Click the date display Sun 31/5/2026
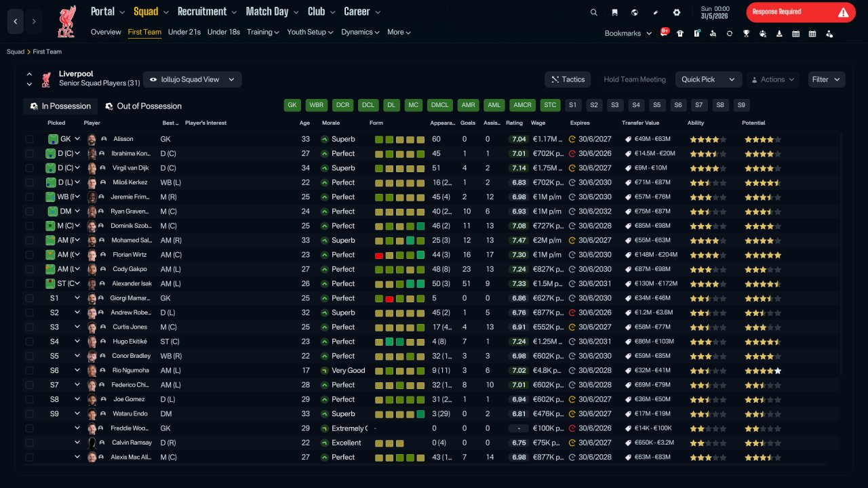Viewport: 868px width, 488px height. (715, 12)
